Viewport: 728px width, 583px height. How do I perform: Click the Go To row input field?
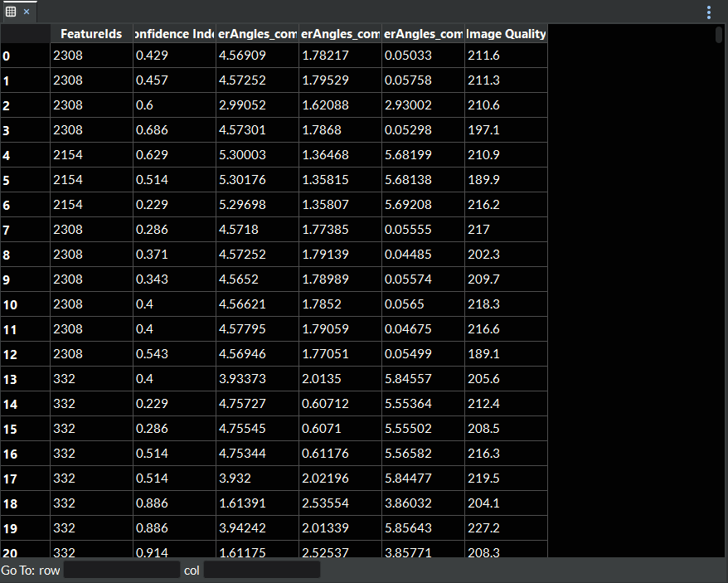point(121,571)
